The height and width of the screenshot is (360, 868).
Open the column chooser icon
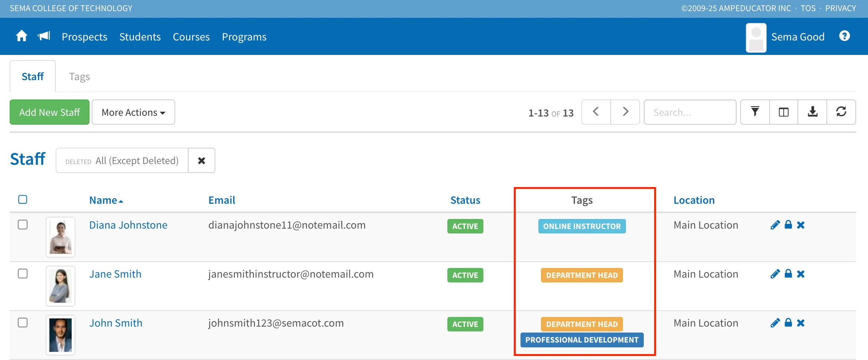click(784, 112)
